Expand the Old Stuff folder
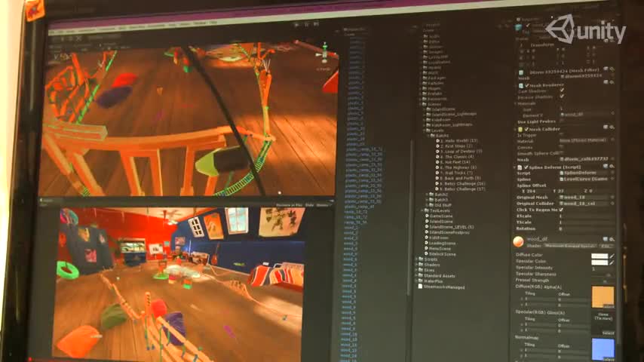The image size is (644, 362). coord(428,205)
